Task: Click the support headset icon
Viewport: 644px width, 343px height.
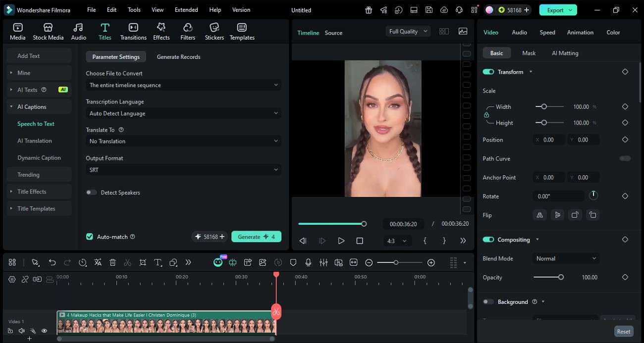Action: coord(459,10)
